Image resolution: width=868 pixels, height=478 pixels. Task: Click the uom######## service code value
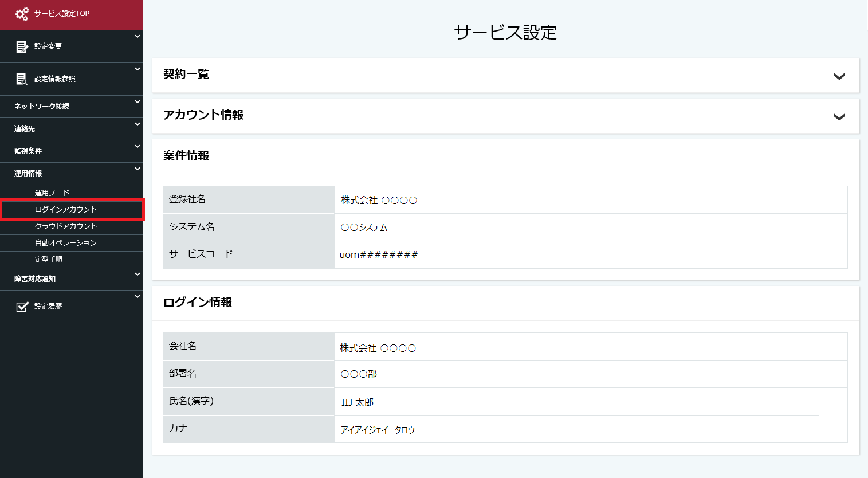(x=591, y=254)
